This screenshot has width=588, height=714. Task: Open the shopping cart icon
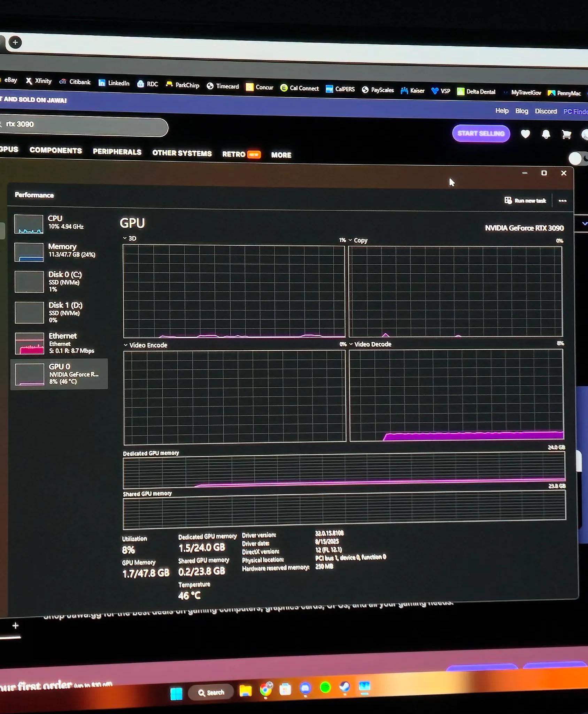click(567, 135)
